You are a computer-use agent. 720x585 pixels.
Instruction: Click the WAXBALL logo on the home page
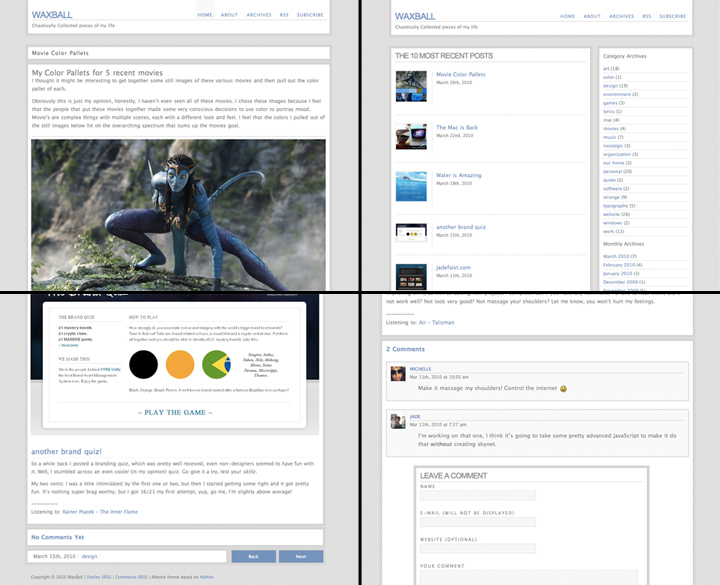click(x=52, y=15)
